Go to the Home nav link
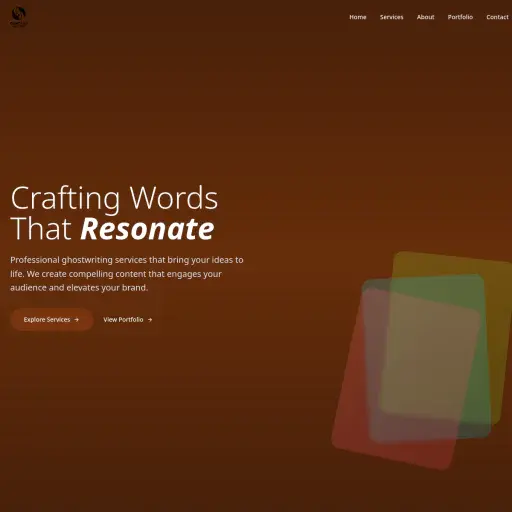The height and width of the screenshot is (512, 512). (x=358, y=17)
